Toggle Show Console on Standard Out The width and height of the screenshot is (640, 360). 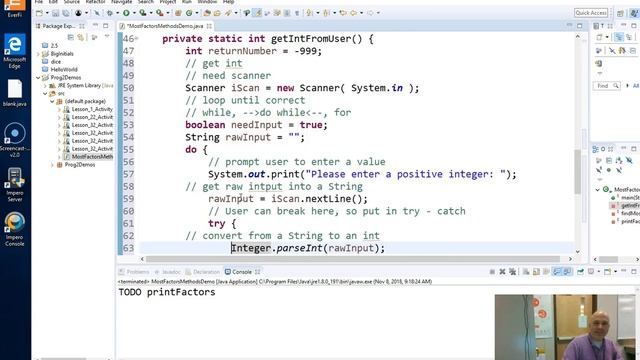click(x=557, y=272)
